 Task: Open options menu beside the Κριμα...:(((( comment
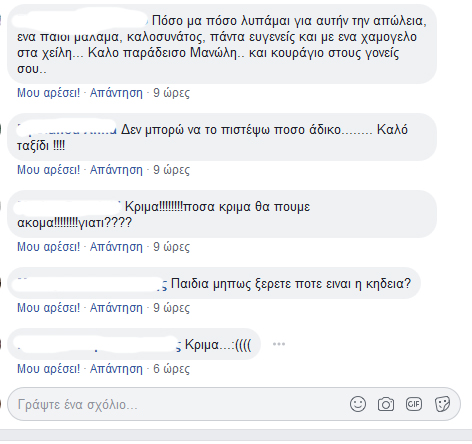(279, 344)
